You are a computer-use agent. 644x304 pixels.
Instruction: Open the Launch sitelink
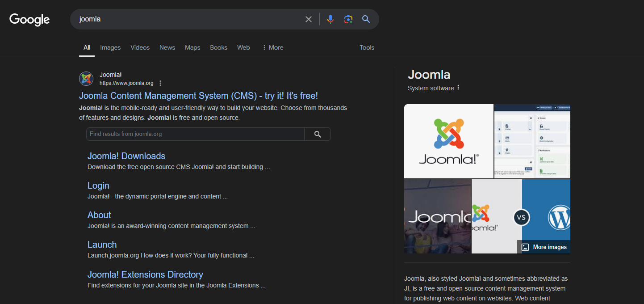102,245
